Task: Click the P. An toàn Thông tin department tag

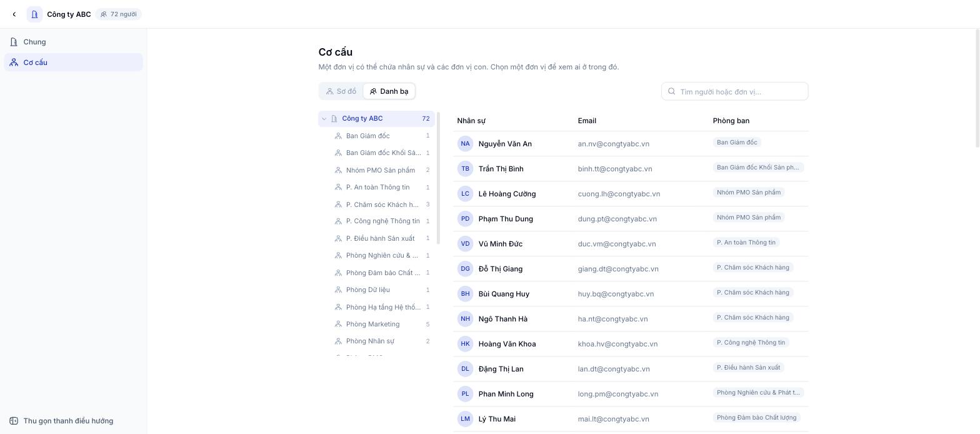Action: click(x=746, y=243)
